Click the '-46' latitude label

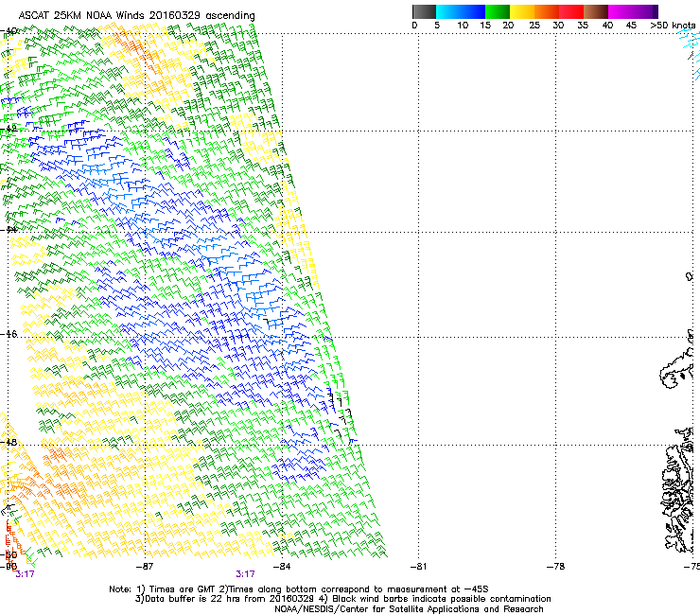tap(9, 334)
